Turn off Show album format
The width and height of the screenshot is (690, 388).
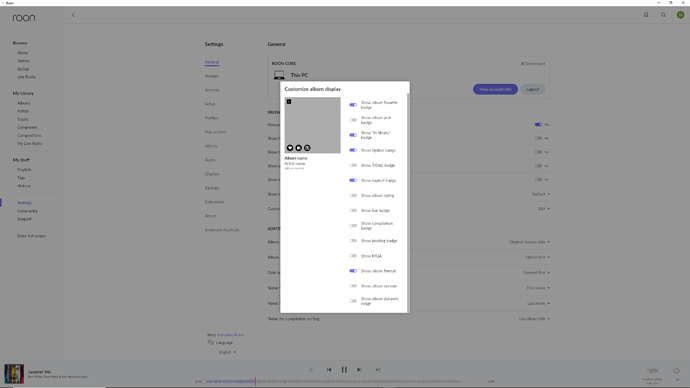353,271
